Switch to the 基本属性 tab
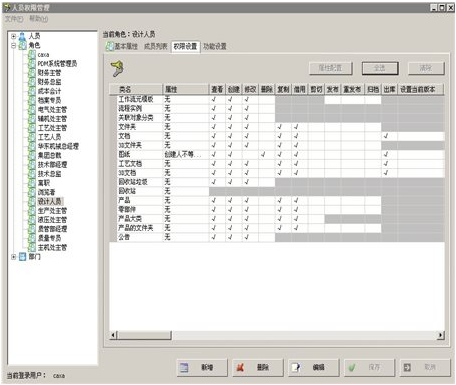The image size is (456, 385). [x=122, y=46]
